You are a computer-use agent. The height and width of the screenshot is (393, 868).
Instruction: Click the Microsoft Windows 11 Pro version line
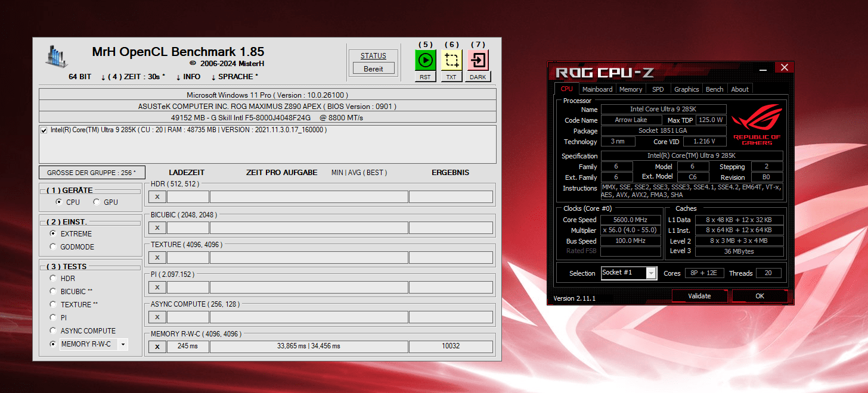(267, 95)
